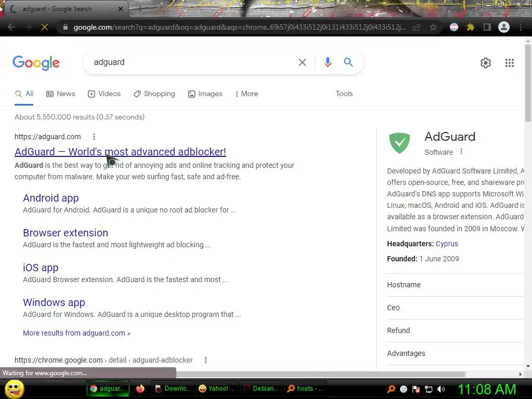
Task: Switch to the Images tab
Action: pos(205,94)
